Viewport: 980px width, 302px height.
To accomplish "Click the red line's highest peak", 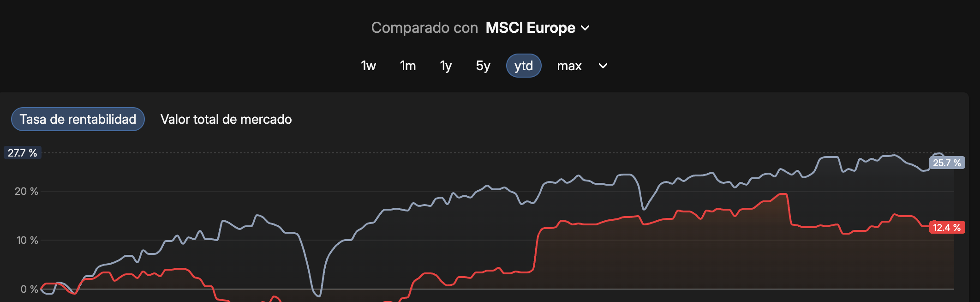I will (x=783, y=194).
